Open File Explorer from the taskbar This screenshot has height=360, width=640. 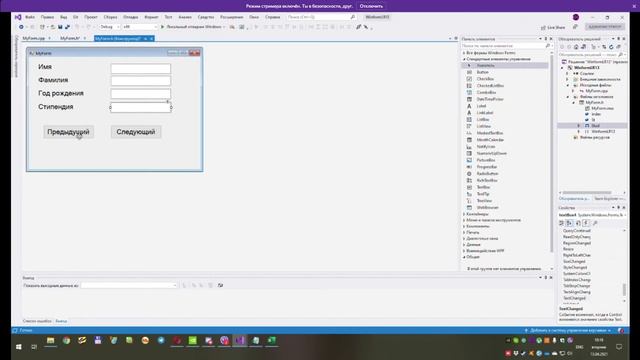(x=51, y=340)
